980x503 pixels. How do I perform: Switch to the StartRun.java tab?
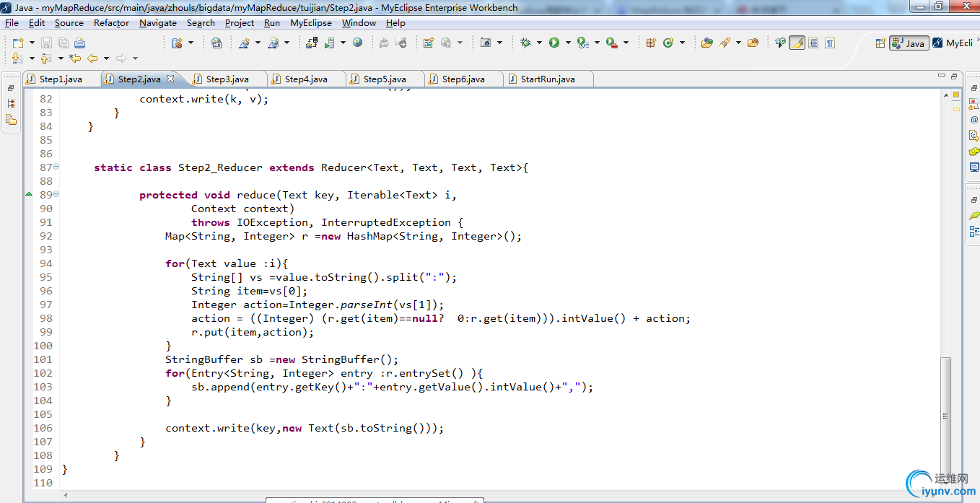pos(548,79)
